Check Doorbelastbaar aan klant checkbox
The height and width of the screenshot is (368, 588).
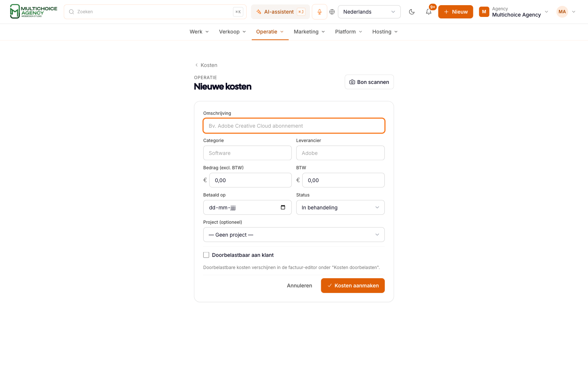pos(206,255)
